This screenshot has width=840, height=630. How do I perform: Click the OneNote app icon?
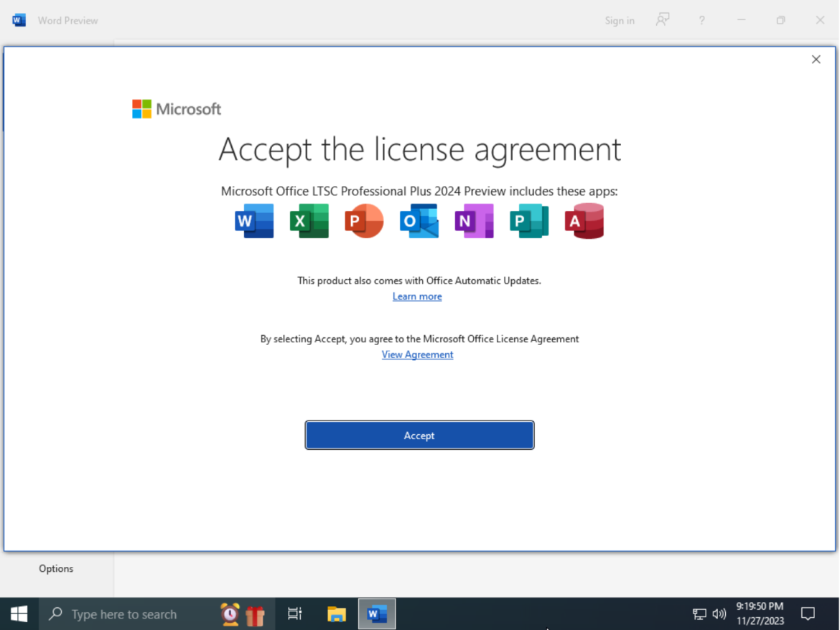click(x=474, y=221)
